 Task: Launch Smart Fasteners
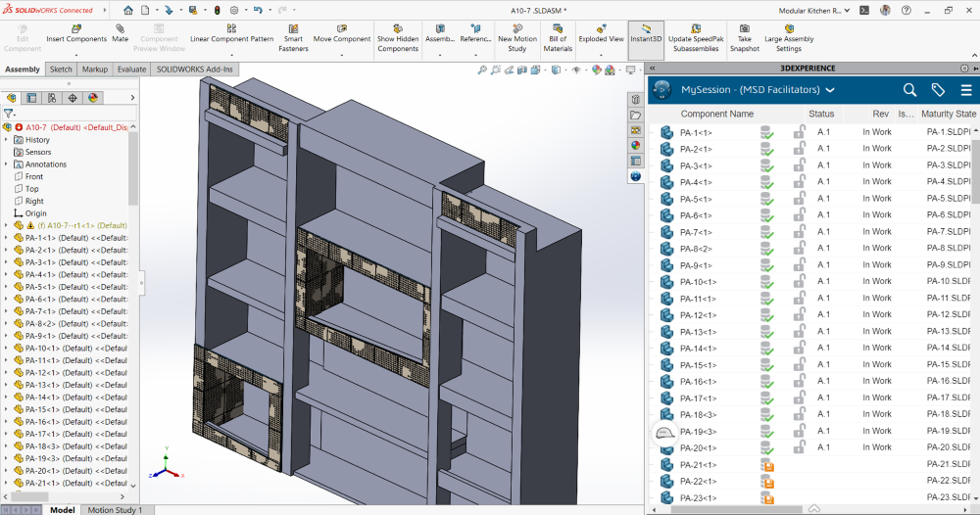coord(293,38)
